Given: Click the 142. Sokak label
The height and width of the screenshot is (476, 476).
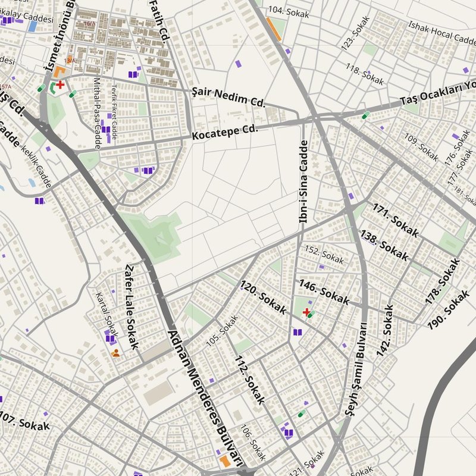Looking at the screenshot, I should pyautogui.click(x=384, y=330).
